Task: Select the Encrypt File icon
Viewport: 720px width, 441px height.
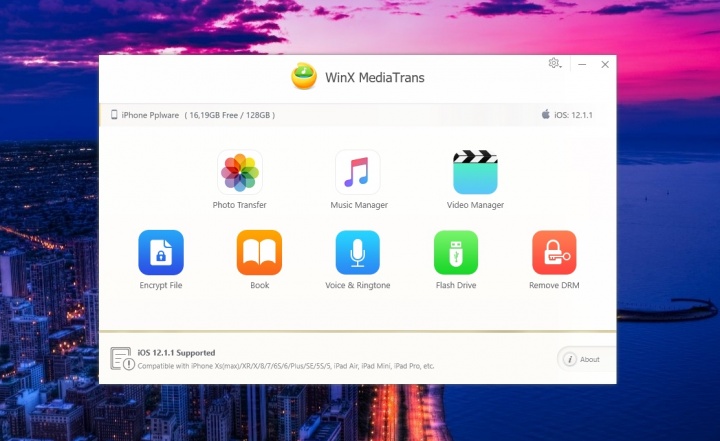Action: coord(161,252)
